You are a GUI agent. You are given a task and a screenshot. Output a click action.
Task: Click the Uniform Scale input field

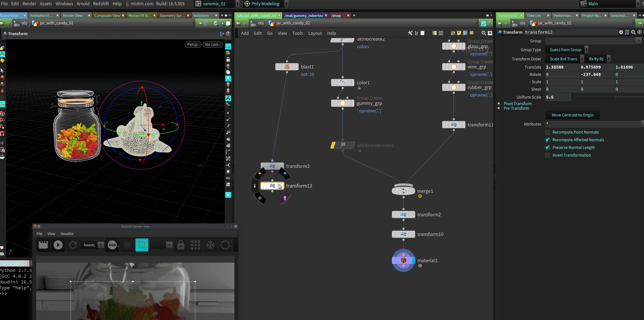tap(558, 97)
